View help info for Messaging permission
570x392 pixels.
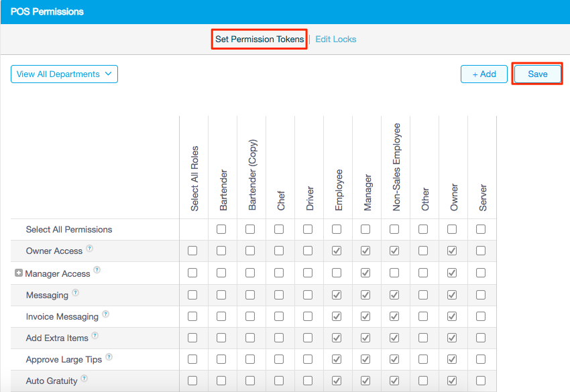point(75,293)
